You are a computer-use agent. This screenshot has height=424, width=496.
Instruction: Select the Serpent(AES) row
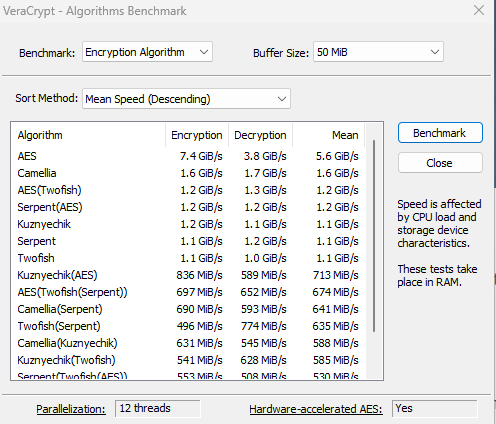tap(188, 207)
